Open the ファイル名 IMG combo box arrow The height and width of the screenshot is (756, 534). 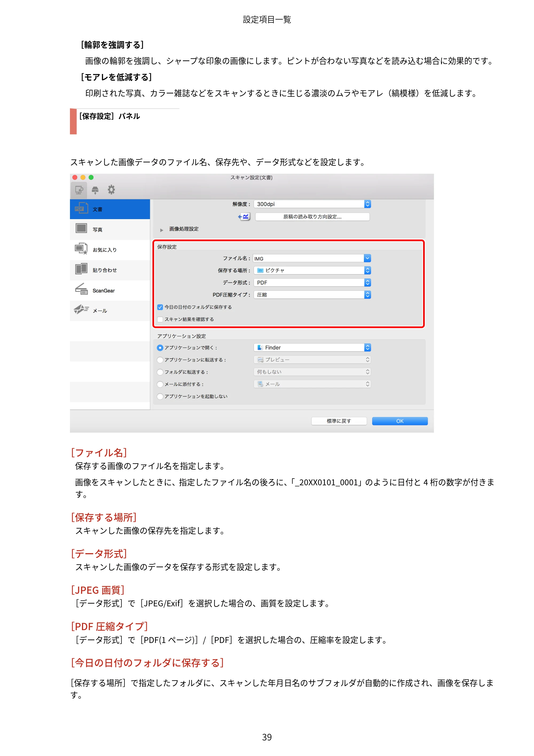point(367,258)
